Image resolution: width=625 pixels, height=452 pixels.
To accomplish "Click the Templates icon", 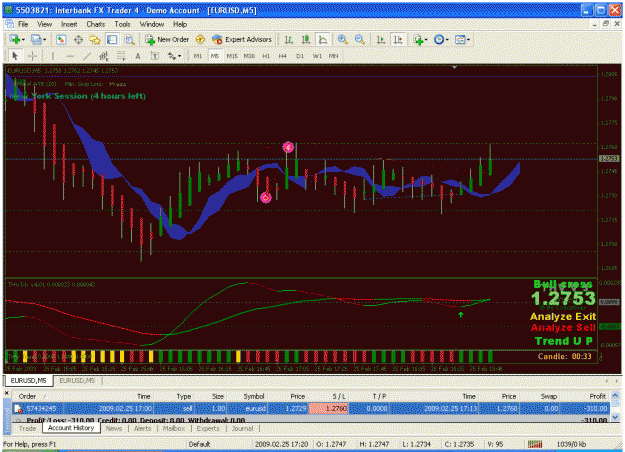I will coord(460,39).
